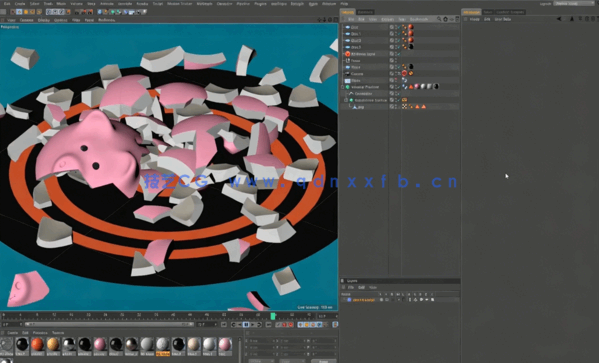Open the Mode menu in Attribute Manager
Screen dimensions: 599x363
pos(474,19)
